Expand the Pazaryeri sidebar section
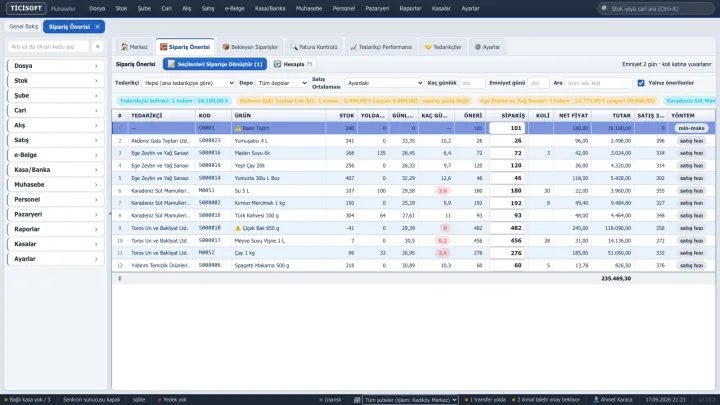Viewport: 720px width, 405px height. pos(56,214)
